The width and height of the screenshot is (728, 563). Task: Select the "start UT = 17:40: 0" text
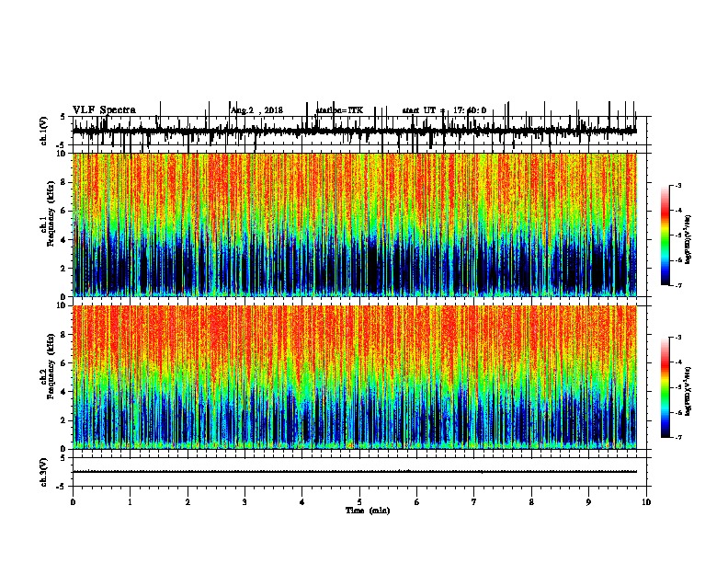[x=444, y=110]
